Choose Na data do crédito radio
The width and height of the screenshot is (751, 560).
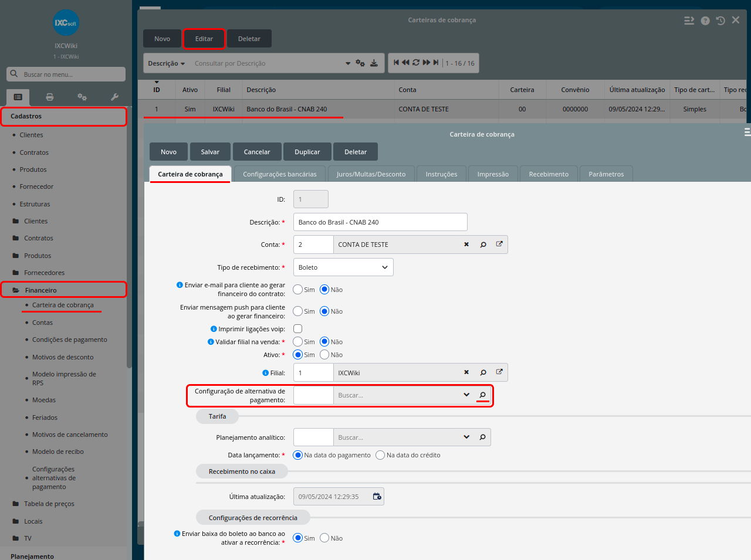[x=380, y=455]
